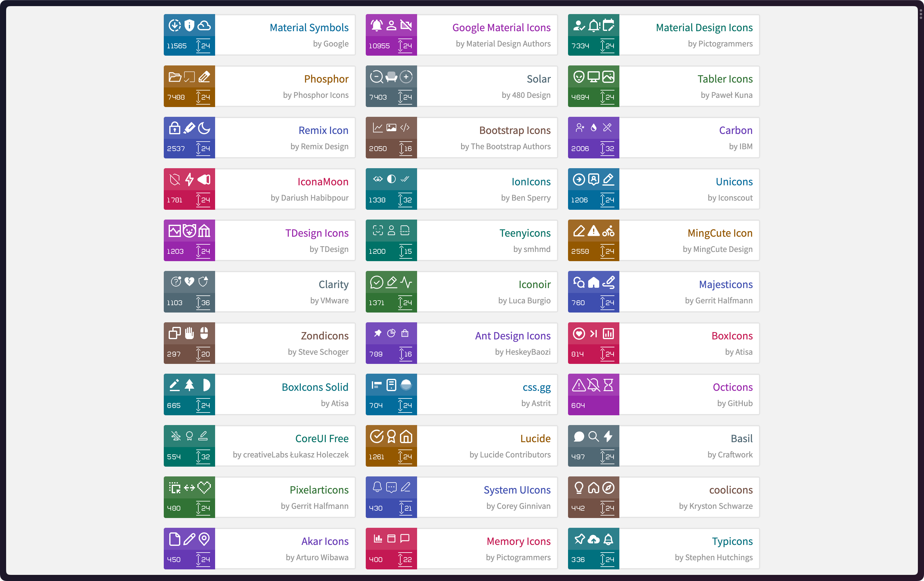The width and height of the screenshot is (924, 581).
Task: Click 'by Stephen Hutchings' author text
Action: (713, 557)
